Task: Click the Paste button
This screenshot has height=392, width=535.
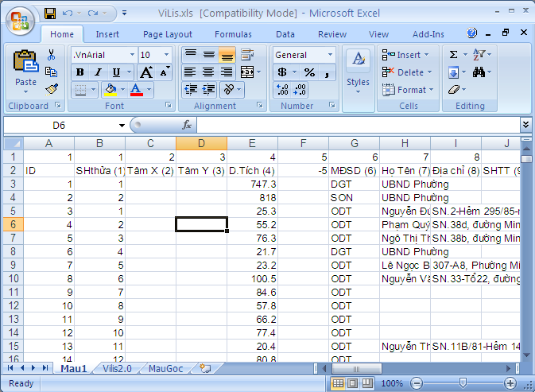Action: [25, 69]
